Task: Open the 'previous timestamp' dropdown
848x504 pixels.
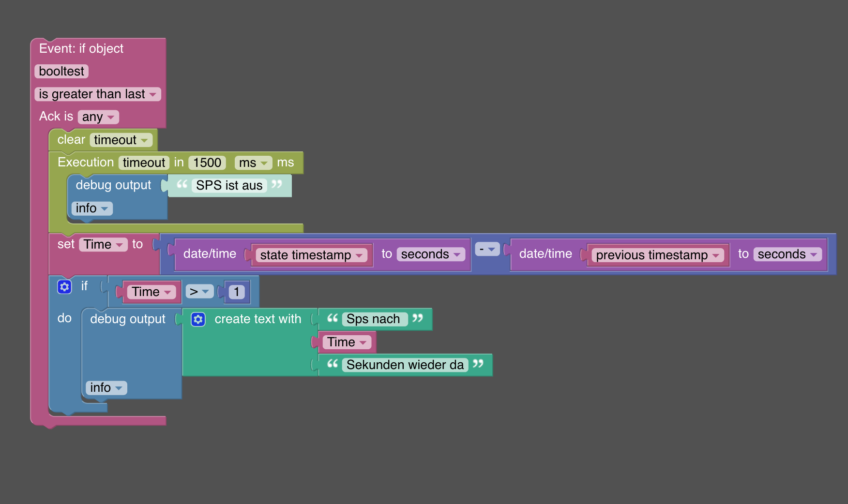Action: 658,255
